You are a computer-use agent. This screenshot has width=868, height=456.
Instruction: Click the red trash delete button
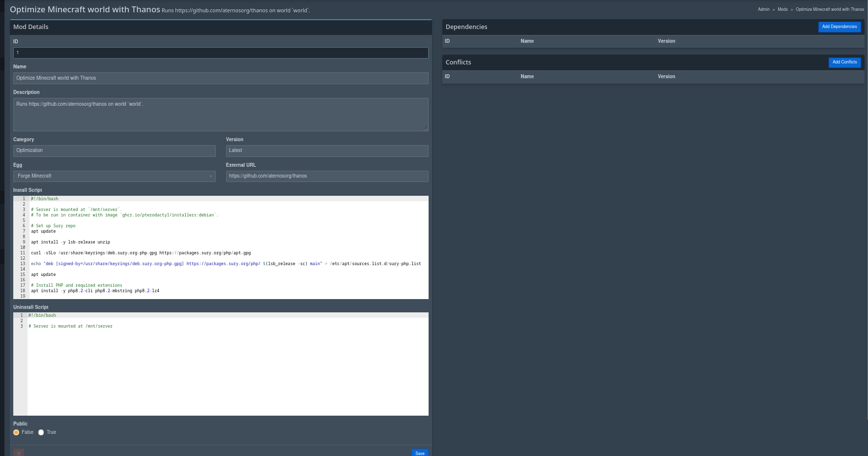point(19,453)
